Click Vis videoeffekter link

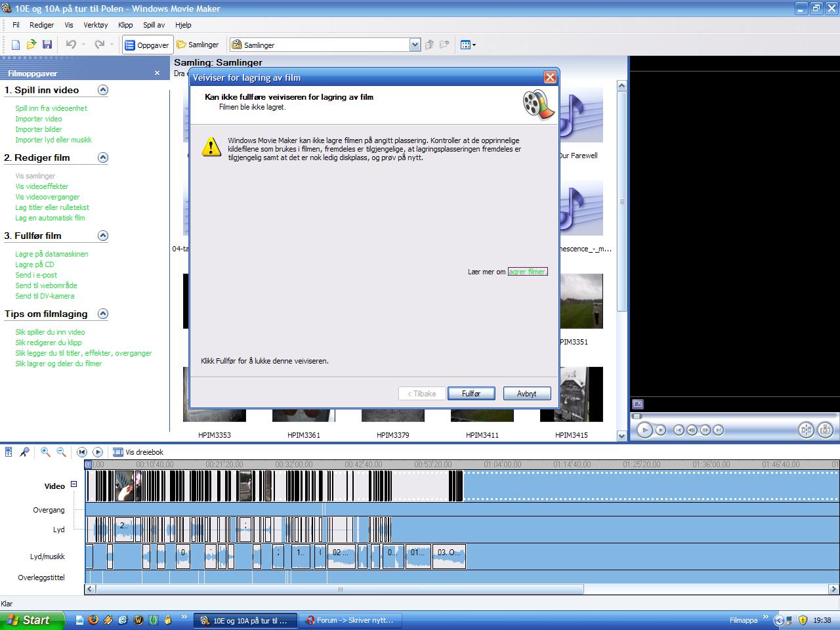click(x=42, y=186)
